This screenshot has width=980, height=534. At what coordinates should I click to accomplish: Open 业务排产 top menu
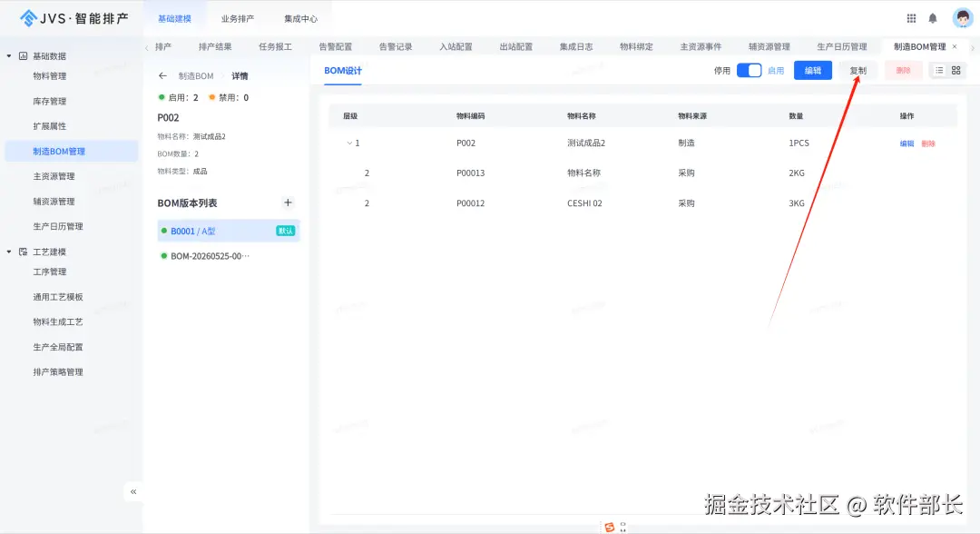click(x=238, y=19)
